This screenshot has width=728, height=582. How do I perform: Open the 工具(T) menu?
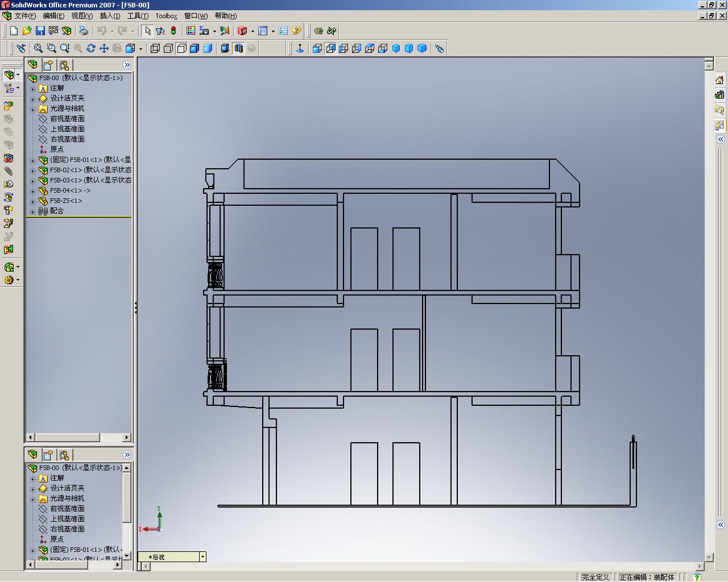[138, 16]
